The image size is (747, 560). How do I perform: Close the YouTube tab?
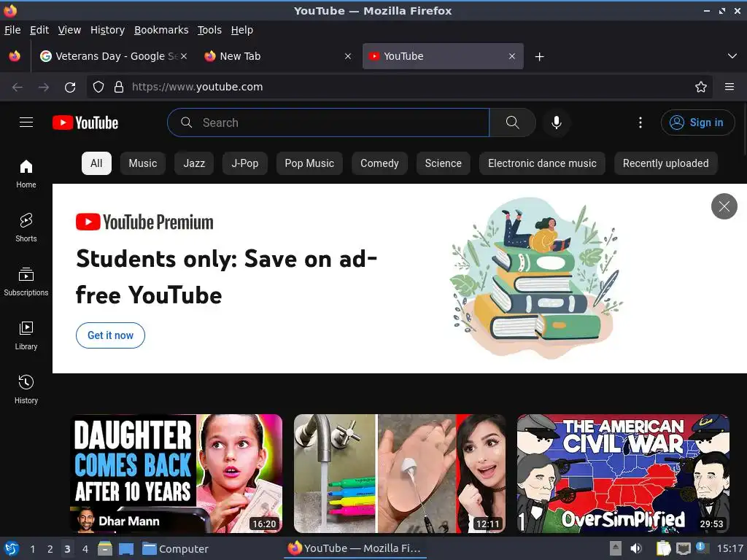coord(512,56)
